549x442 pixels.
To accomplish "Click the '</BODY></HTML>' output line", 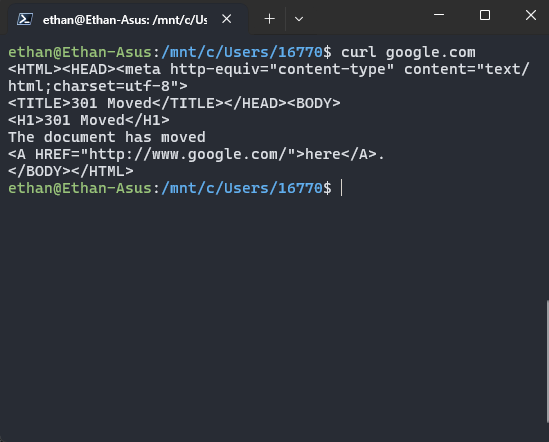I will (71, 171).
